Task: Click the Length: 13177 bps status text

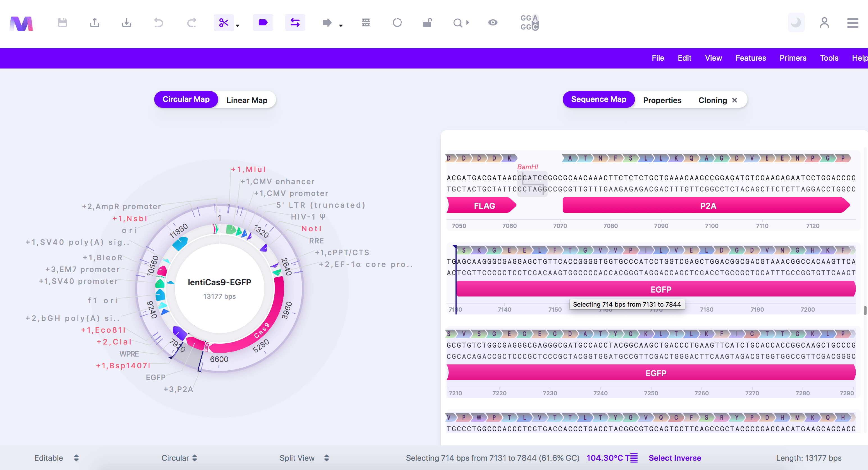Action: click(x=809, y=458)
